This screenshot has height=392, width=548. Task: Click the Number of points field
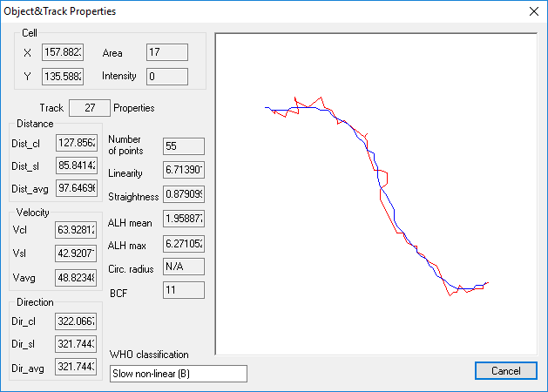pos(183,145)
